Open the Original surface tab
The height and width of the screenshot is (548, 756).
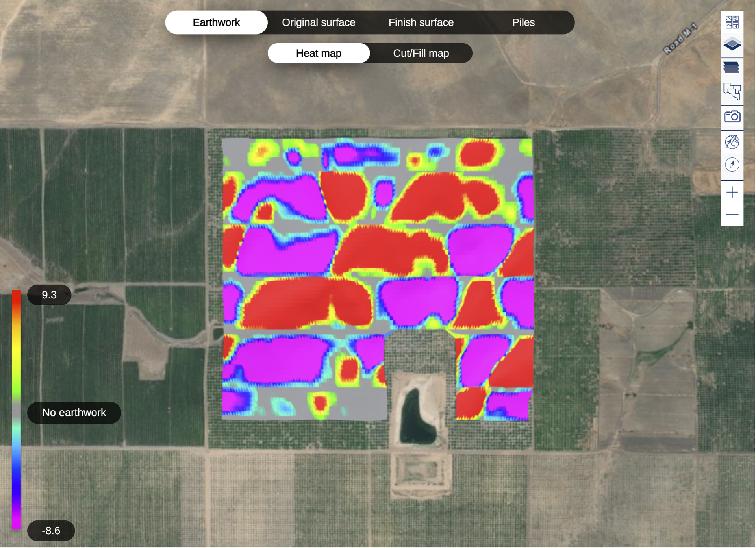[x=319, y=22]
